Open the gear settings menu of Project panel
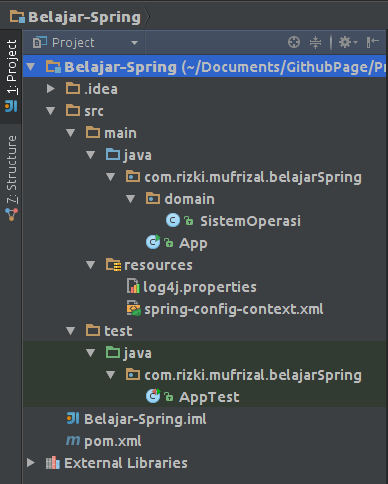Screen dimensions: 388x484 [348, 42]
